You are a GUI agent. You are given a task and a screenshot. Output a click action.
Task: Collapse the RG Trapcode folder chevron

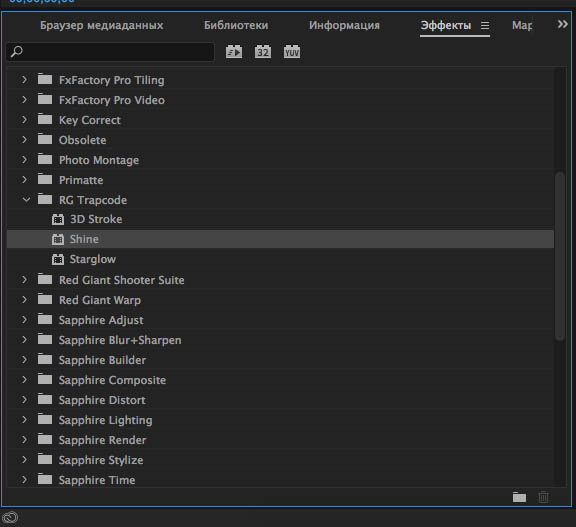coord(26,200)
